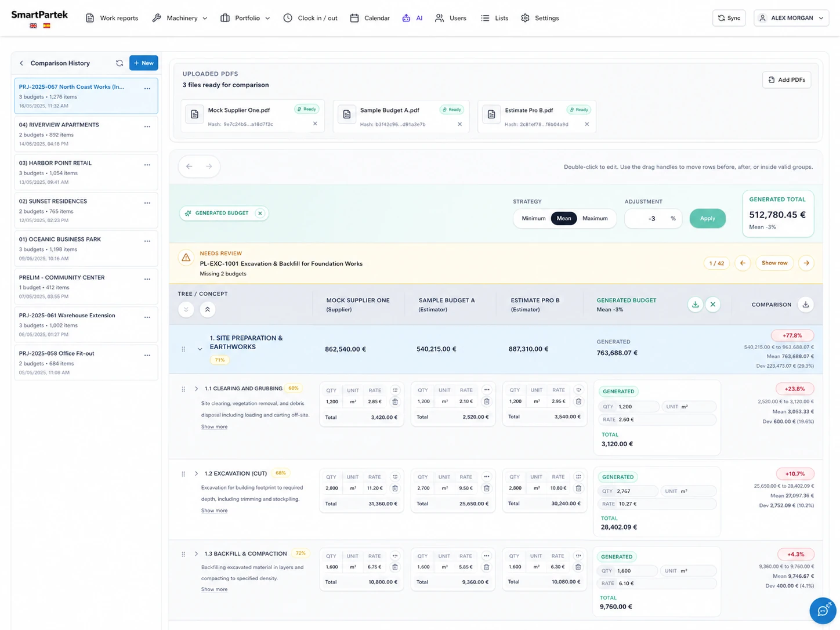The image size is (840, 630).
Task: Select Maximum strategy option
Action: pos(595,219)
